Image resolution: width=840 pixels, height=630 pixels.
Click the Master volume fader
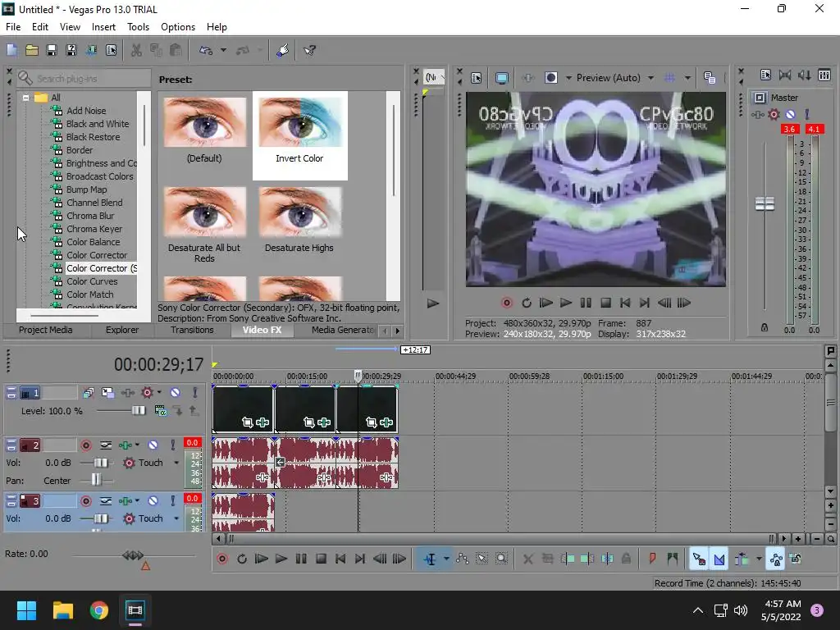tap(765, 204)
